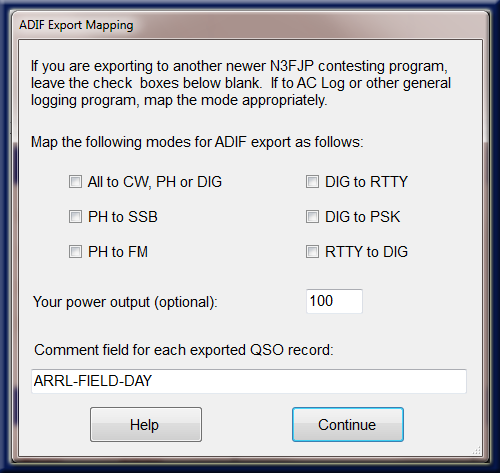Click the comment field containing ARRL-FIELD-DAY

[249, 381]
